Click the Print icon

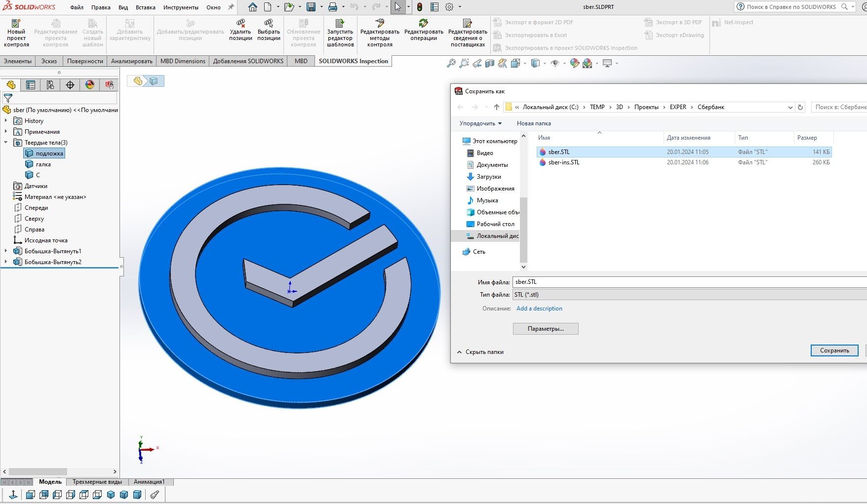[333, 7]
